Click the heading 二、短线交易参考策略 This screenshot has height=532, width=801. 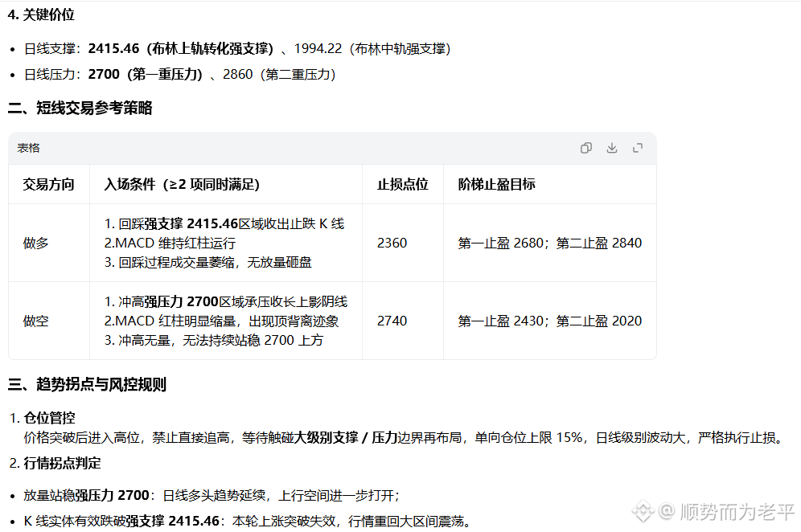click(80, 108)
